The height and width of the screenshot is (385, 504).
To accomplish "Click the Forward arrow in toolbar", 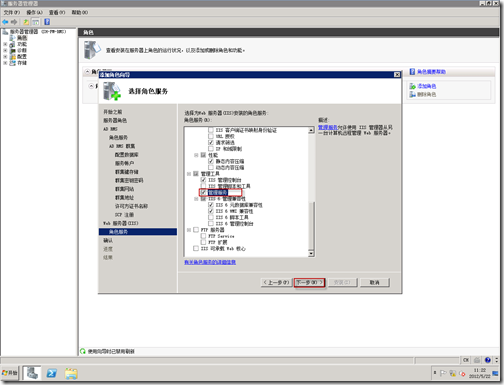I will tap(14, 22).
